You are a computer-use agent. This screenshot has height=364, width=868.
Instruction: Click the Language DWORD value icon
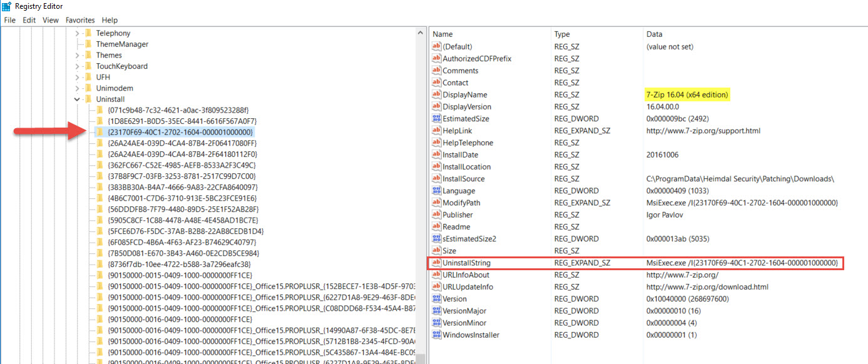click(437, 191)
